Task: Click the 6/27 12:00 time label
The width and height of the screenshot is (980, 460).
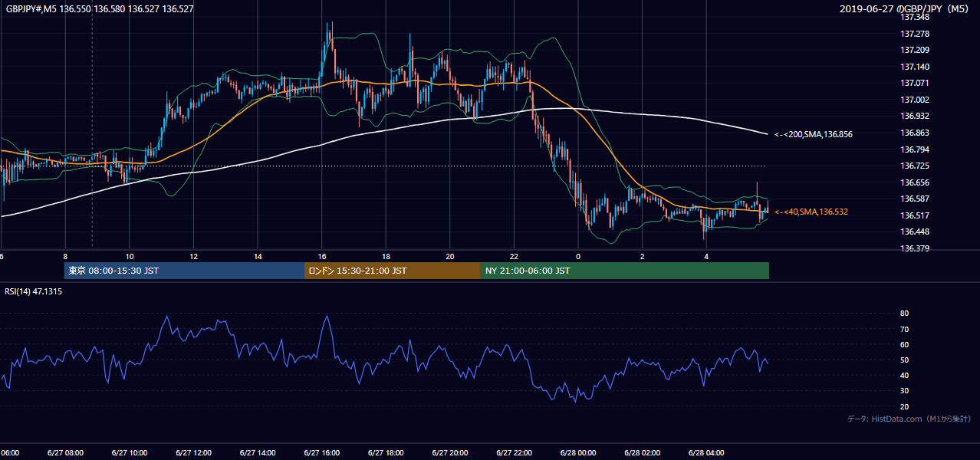Action: 193,452
